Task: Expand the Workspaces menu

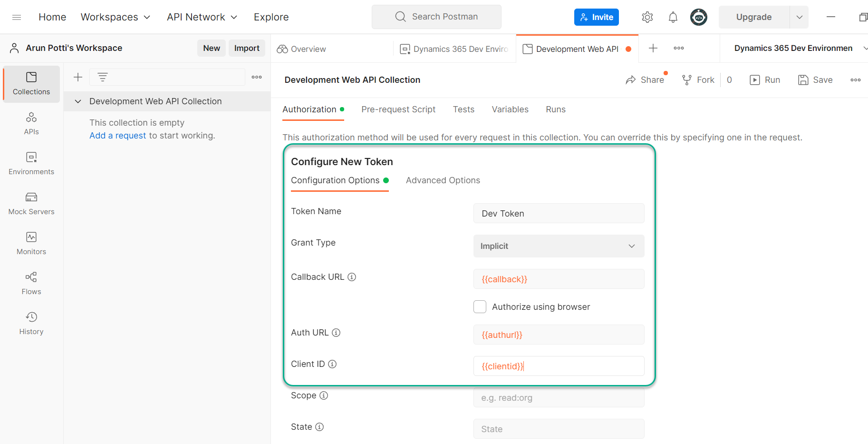Action: [115, 17]
